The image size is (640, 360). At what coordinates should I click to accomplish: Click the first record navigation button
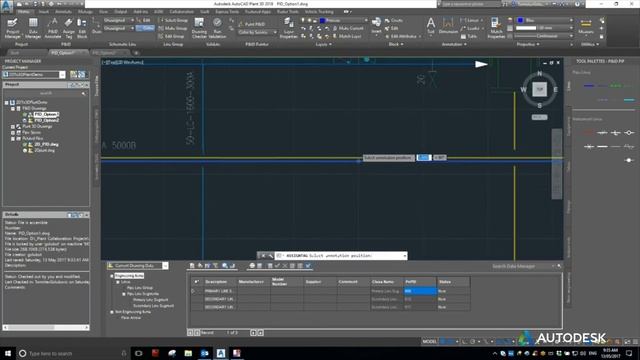[x=190, y=333]
